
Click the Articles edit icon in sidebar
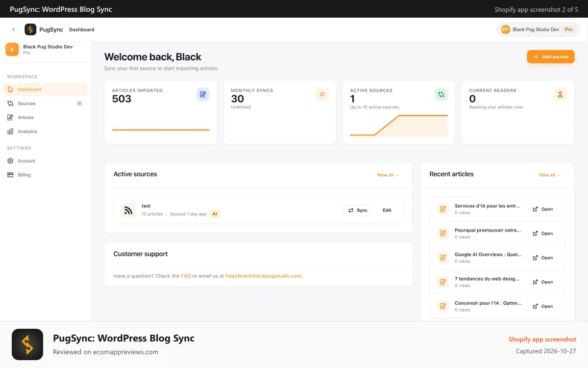(x=10, y=117)
